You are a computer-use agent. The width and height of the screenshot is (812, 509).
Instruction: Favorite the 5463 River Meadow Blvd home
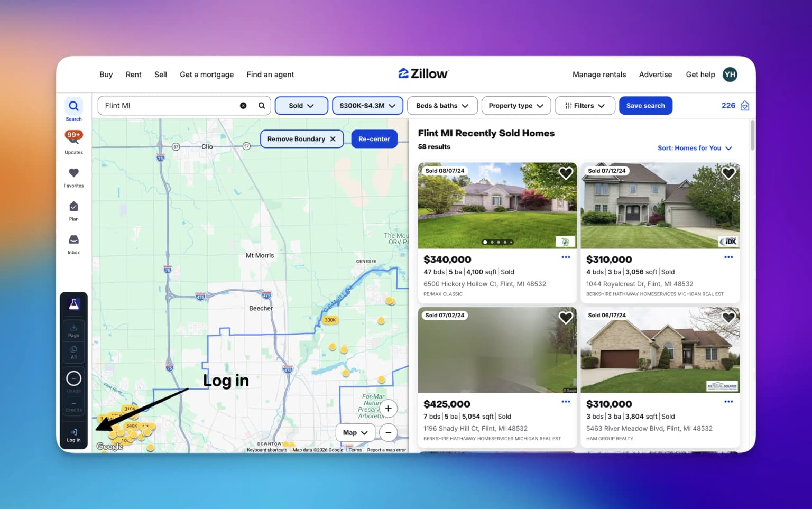tap(728, 317)
